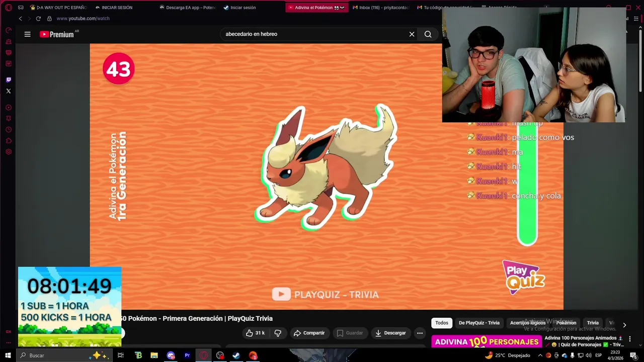The height and width of the screenshot is (362, 644).
Task: Save the video with the Guardar button
Action: point(350,333)
